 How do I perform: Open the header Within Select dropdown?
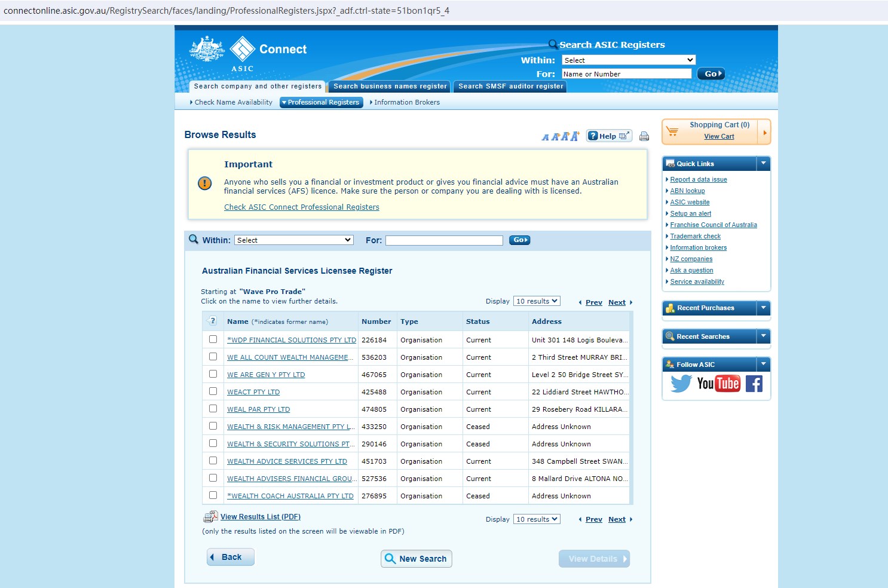click(x=629, y=60)
